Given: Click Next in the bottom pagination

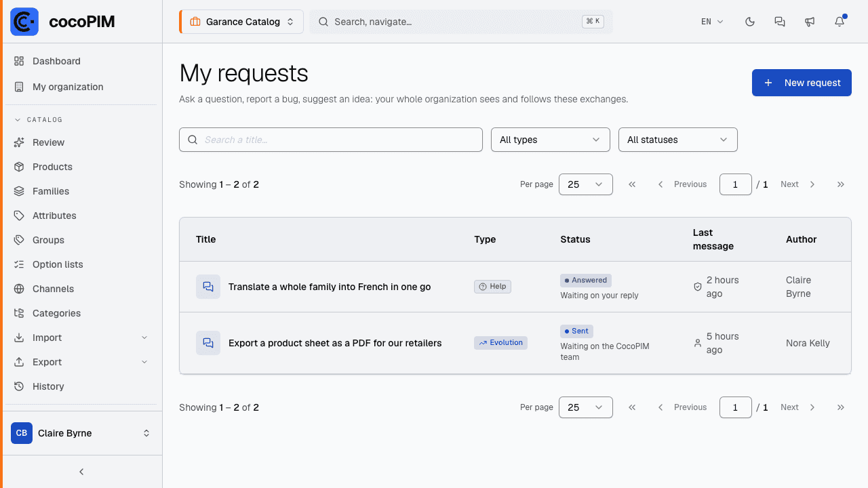Looking at the screenshot, I should (x=798, y=407).
